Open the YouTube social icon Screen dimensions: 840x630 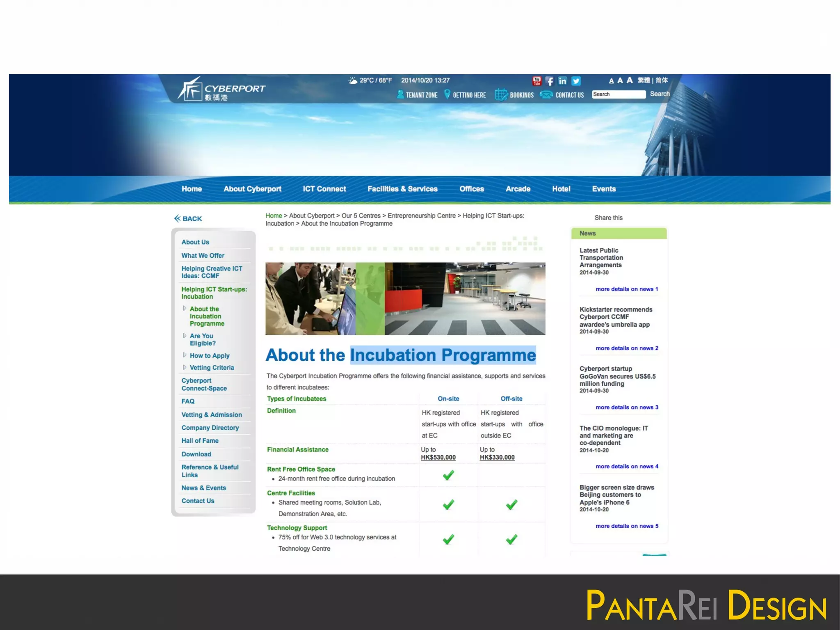(x=536, y=81)
